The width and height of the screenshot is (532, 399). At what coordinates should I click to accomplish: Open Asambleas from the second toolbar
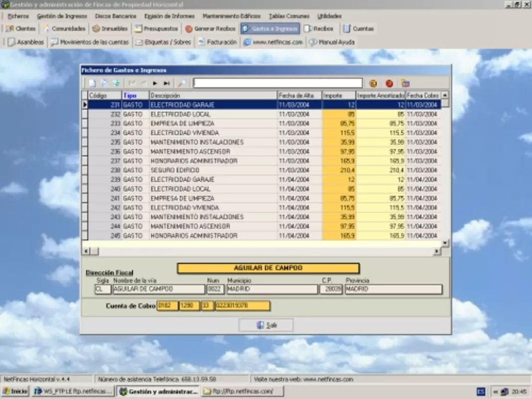pos(26,42)
